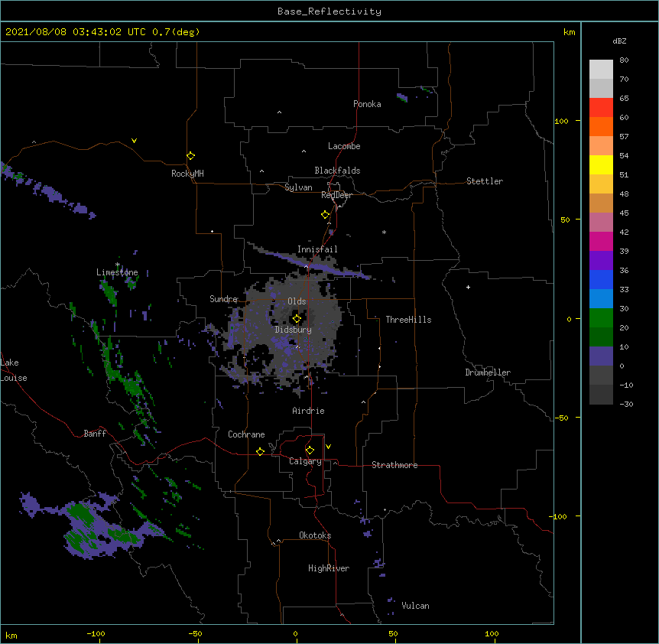This screenshot has width=659, height=644.
Task: Select the Vulcan label
Action: click(x=415, y=606)
